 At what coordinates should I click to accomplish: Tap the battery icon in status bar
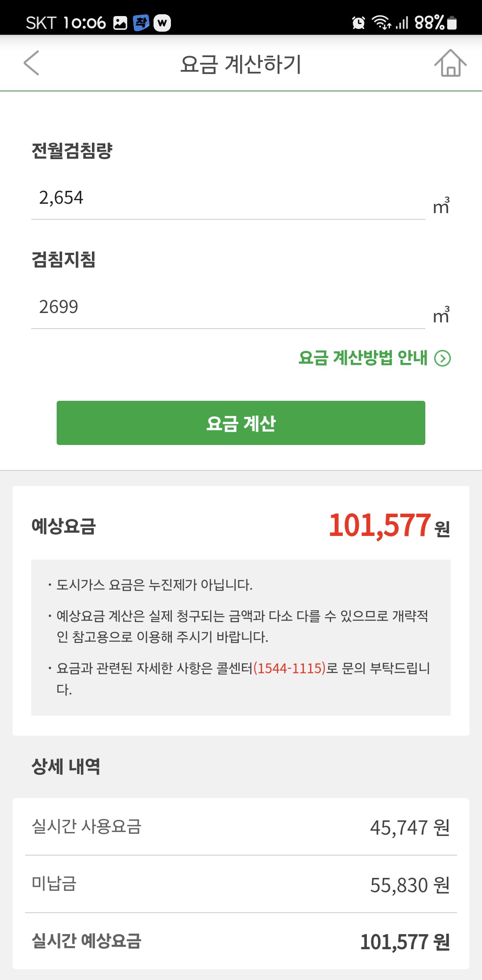pos(452,22)
